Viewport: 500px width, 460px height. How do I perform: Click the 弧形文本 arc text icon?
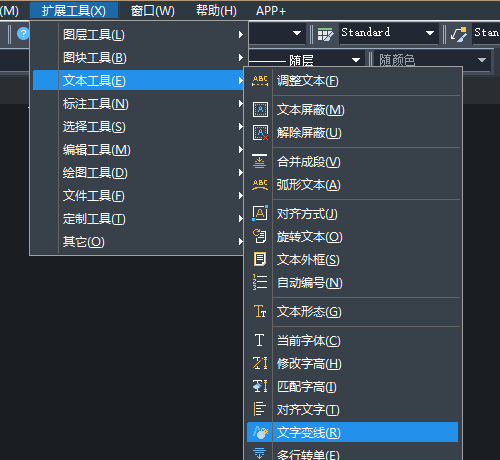point(260,185)
